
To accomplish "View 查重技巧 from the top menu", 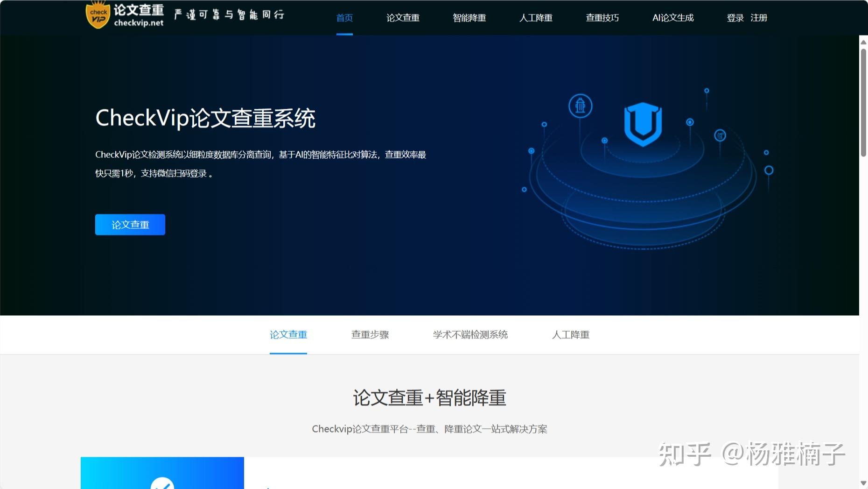I will (602, 18).
